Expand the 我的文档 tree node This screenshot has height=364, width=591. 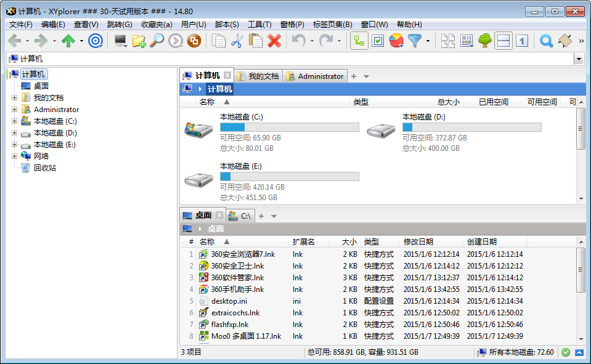[14, 98]
